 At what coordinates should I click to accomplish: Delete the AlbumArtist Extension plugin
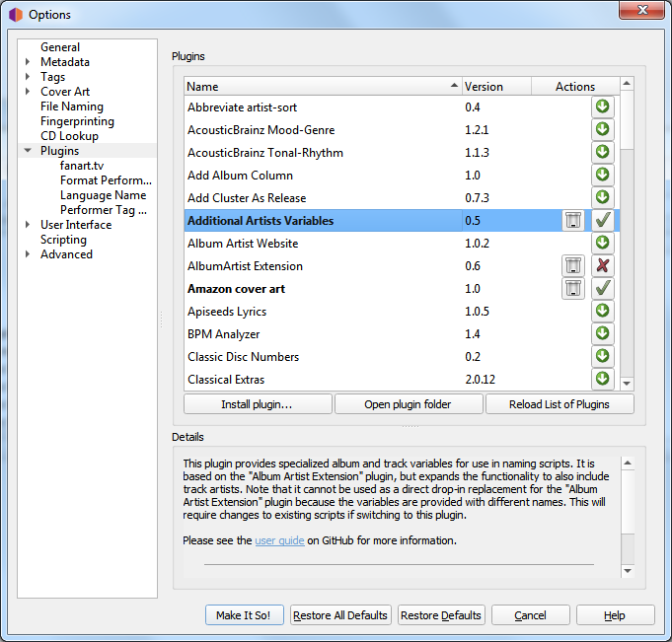click(573, 265)
